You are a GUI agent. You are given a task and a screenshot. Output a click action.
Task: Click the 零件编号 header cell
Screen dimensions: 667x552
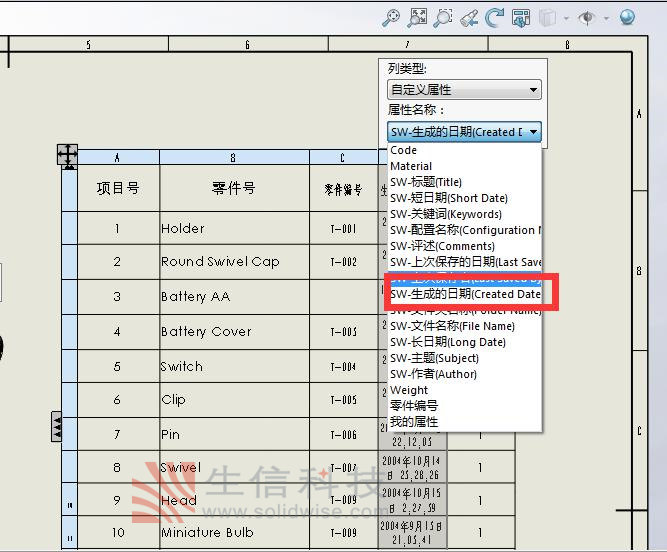pyautogui.click(x=344, y=189)
